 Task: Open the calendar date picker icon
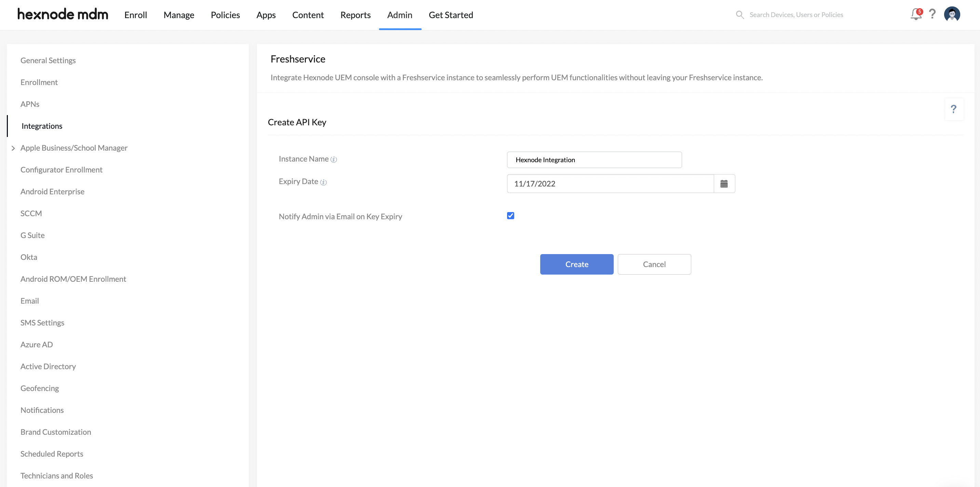(724, 184)
